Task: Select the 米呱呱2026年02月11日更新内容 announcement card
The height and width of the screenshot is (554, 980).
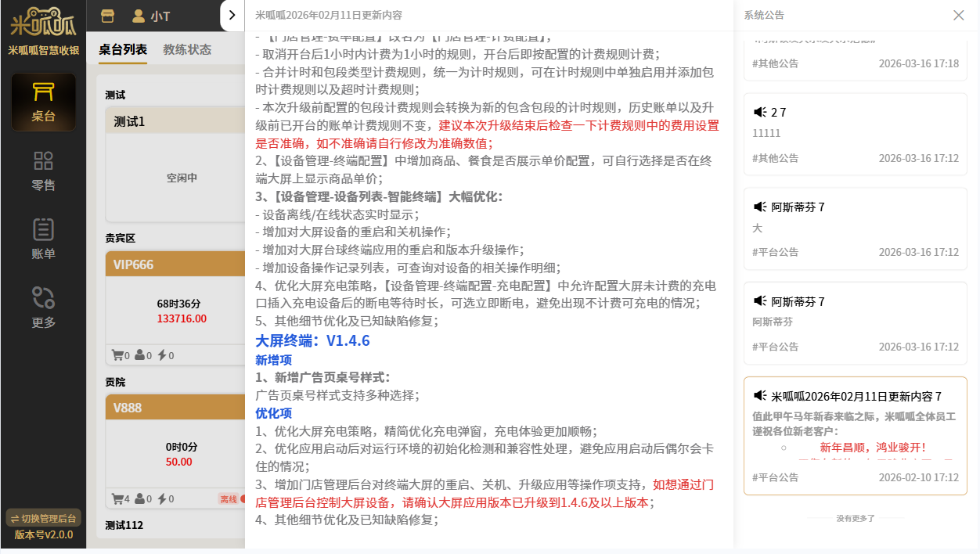Action: point(855,435)
